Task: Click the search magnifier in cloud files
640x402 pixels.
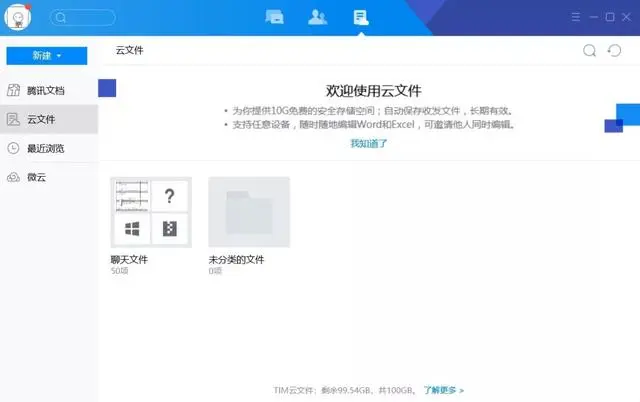Action: pyautogui.click(x=590, y=50)
